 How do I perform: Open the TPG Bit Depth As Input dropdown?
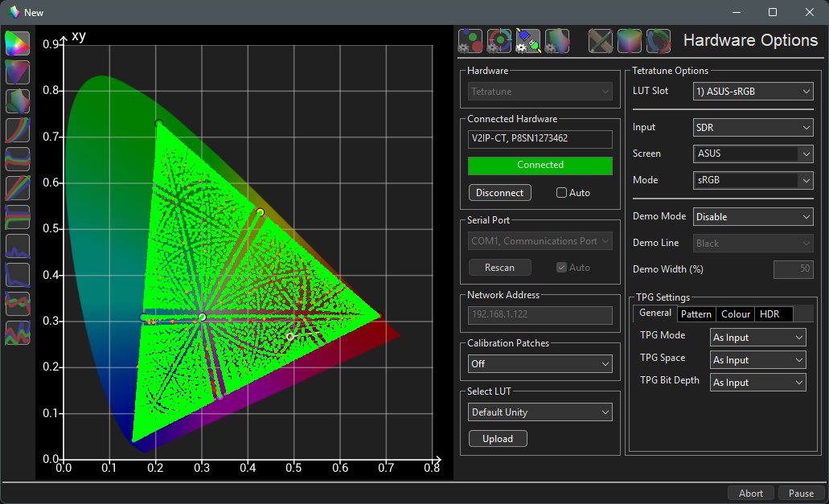click(x=757, y=383)
